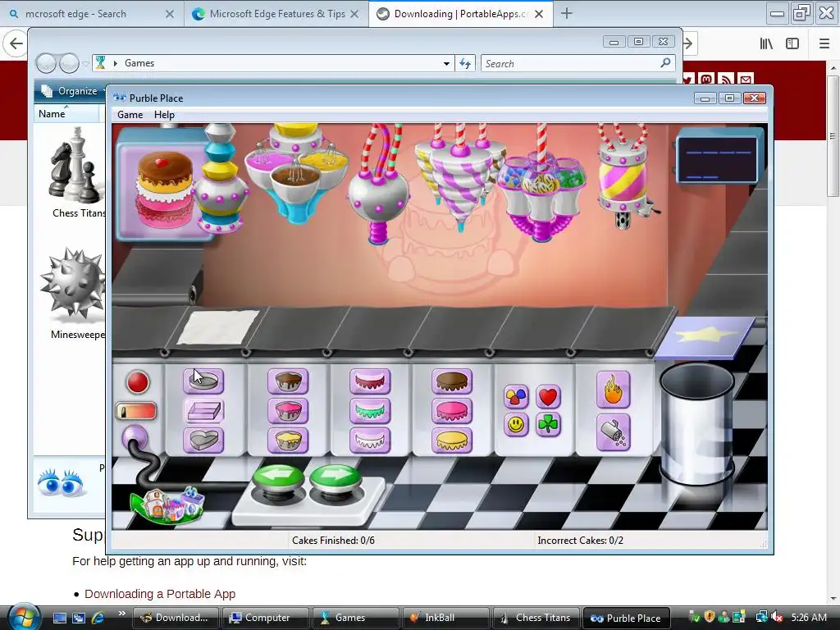Click the browser back arrow button
The image size is (840, 630).
click(16, 43)
